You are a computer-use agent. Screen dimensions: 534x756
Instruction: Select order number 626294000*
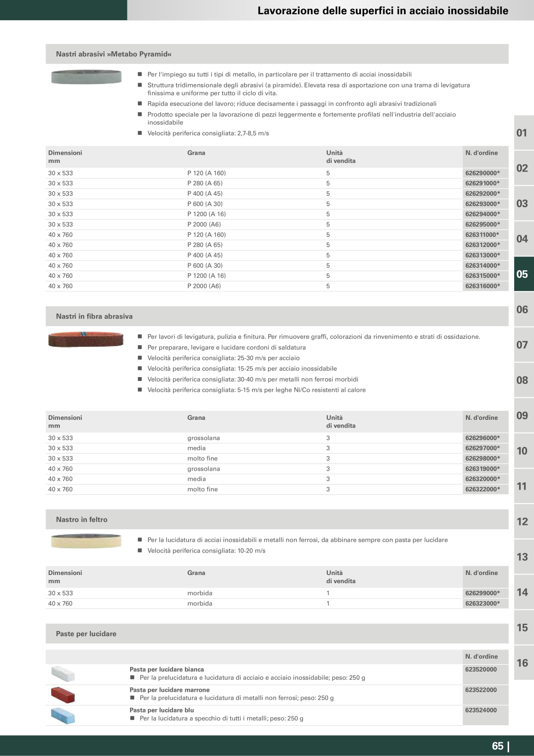pos(482,214)
